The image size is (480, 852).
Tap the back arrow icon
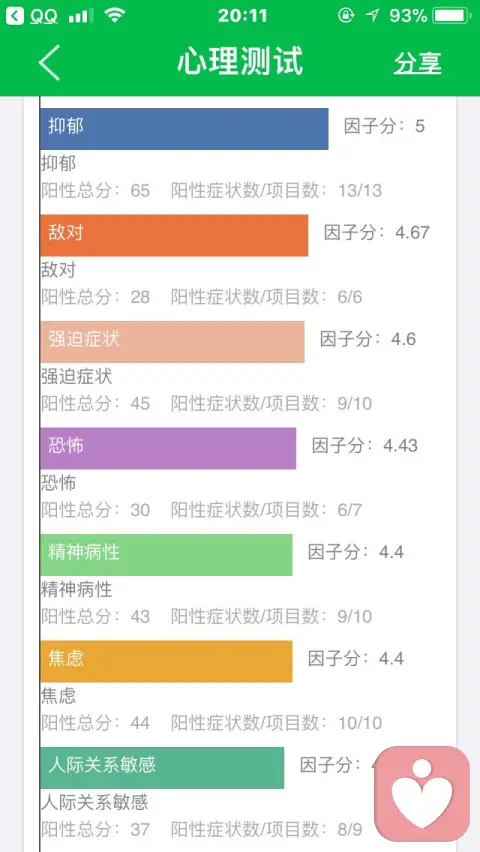(49, 62)
